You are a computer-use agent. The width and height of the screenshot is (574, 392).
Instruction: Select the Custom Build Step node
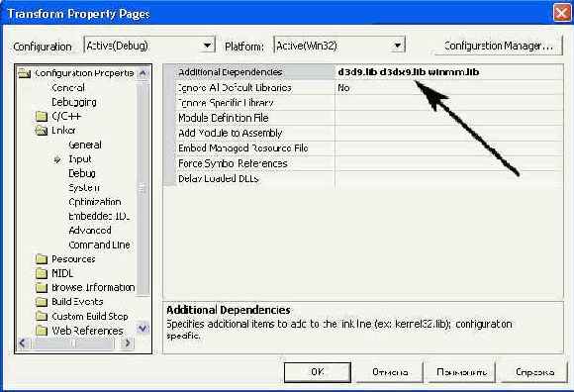pyautogui.click(x=90, y=316)
